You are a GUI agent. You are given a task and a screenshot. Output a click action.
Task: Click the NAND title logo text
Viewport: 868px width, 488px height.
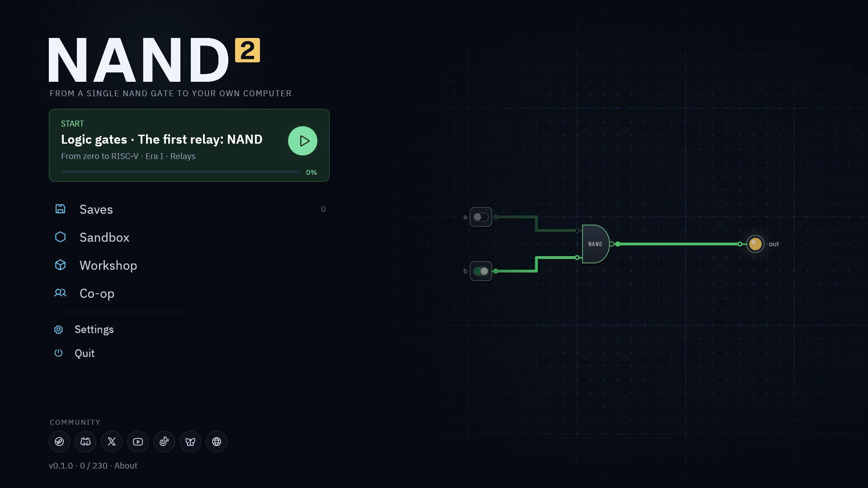139,60
